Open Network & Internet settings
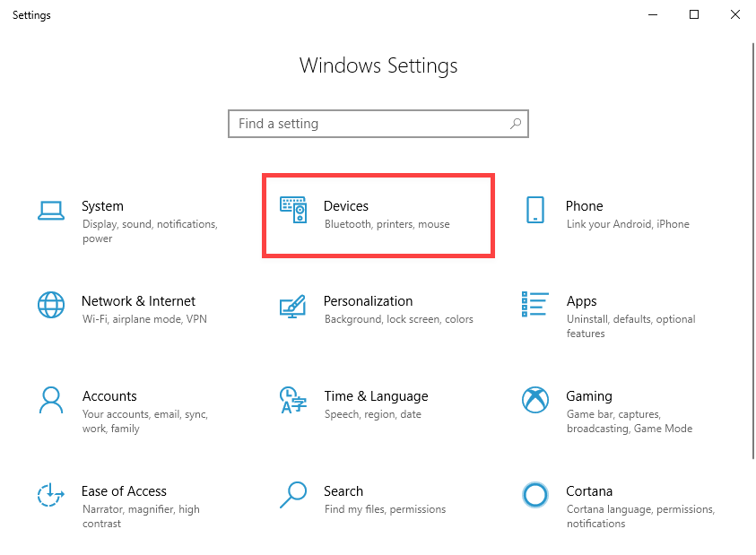Viewport: 756px width, 555px height. pos(141,301)
